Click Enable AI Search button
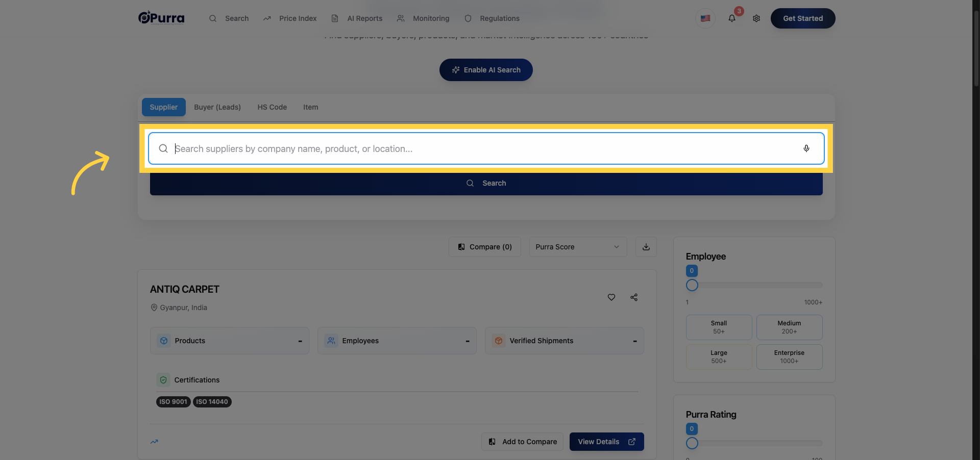Screen dimensions: 980x460 (486, 70)
